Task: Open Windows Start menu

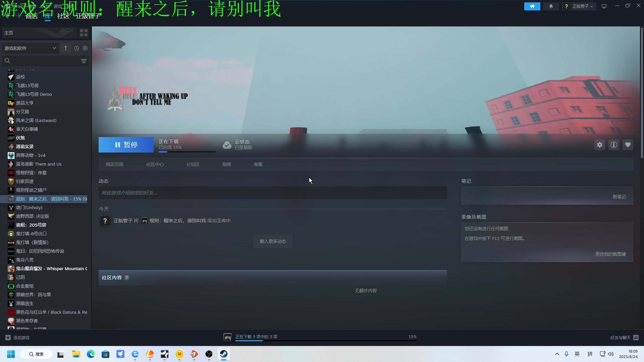Action: pos(11,354)
